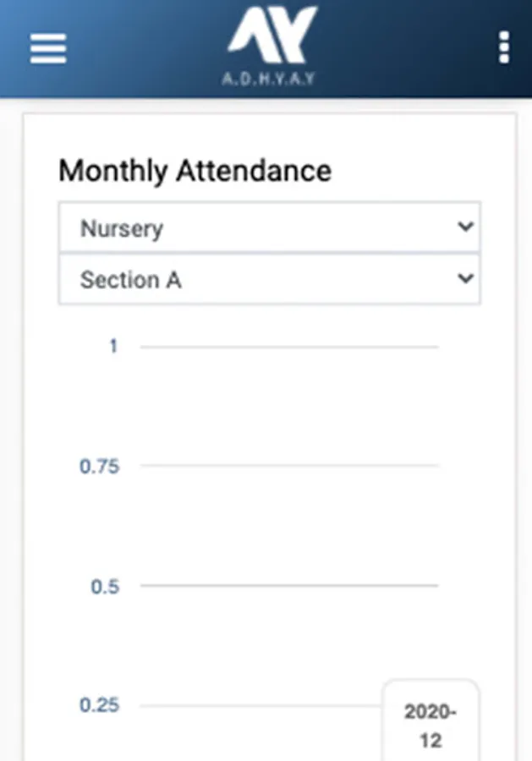Click the 0.25 y-axis label
Viewport: 532px width, 761px height.
(x=99, y=705)
